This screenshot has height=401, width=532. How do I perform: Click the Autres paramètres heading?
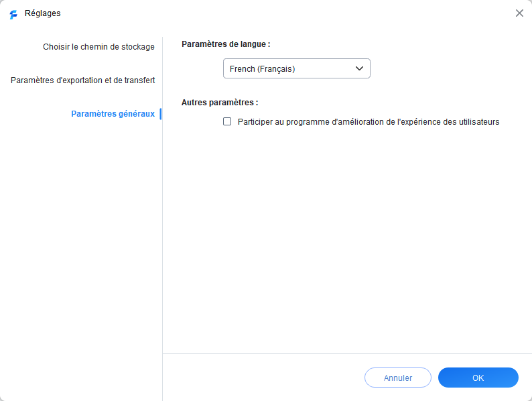220,103
